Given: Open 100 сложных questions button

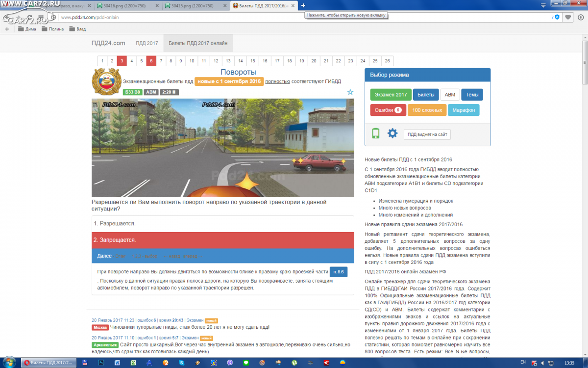Looking at the screenshot, I should point(427,110).
